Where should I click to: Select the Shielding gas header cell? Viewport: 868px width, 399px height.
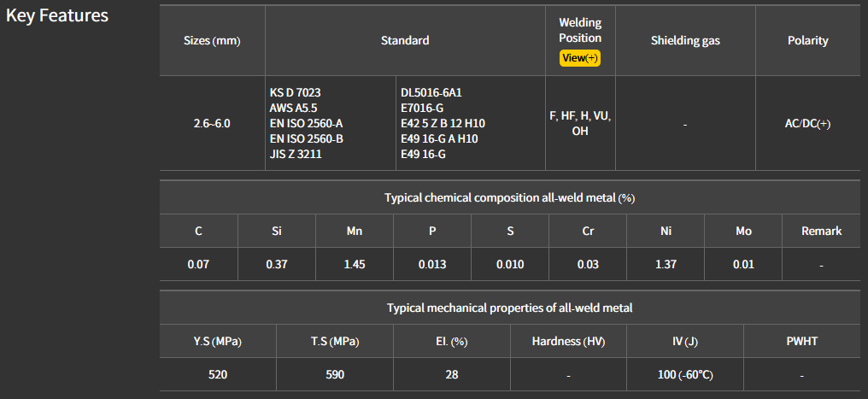[x=685, y=41]
